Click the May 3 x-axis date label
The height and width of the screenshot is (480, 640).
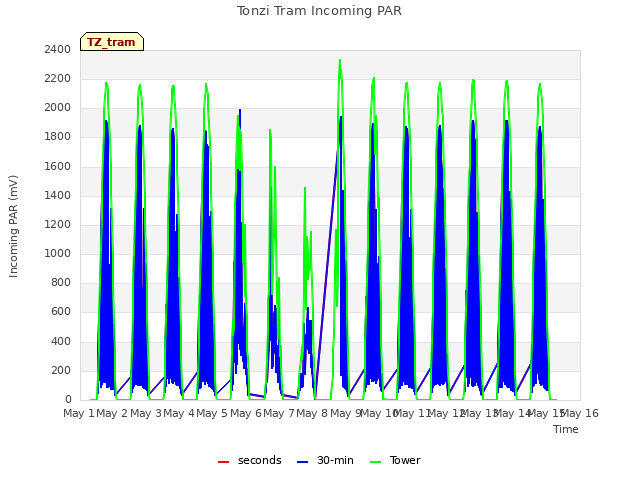(x=146, y=413)
